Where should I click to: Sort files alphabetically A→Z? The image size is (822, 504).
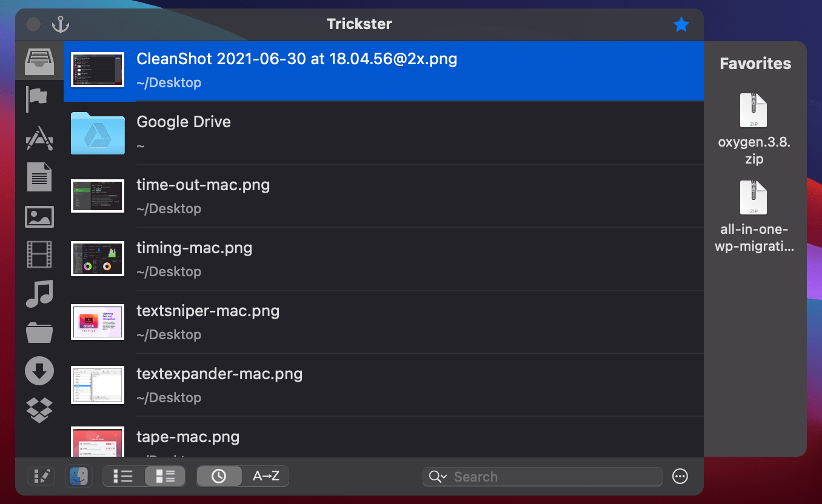coord(266,476)
